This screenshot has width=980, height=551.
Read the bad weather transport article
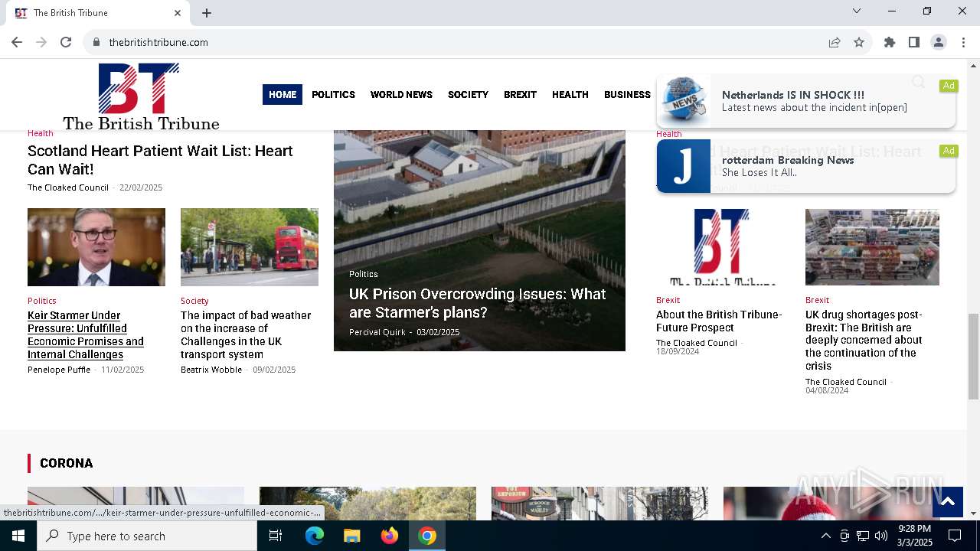246,334
